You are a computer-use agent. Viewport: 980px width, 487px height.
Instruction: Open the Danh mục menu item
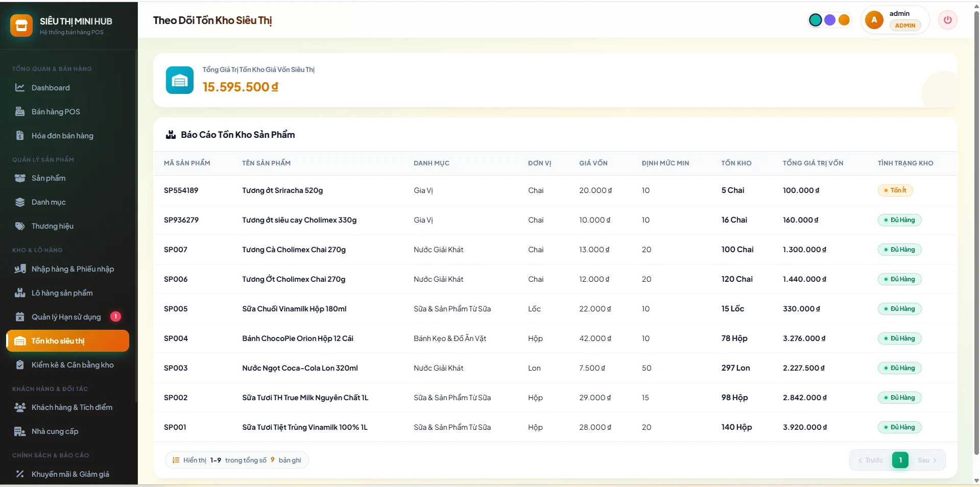(68, 202)
